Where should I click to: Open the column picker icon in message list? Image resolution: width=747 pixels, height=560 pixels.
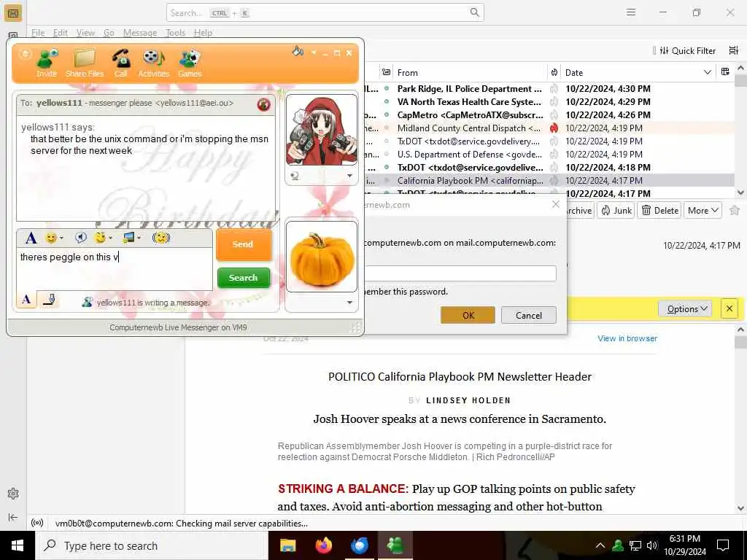point(725,72)
